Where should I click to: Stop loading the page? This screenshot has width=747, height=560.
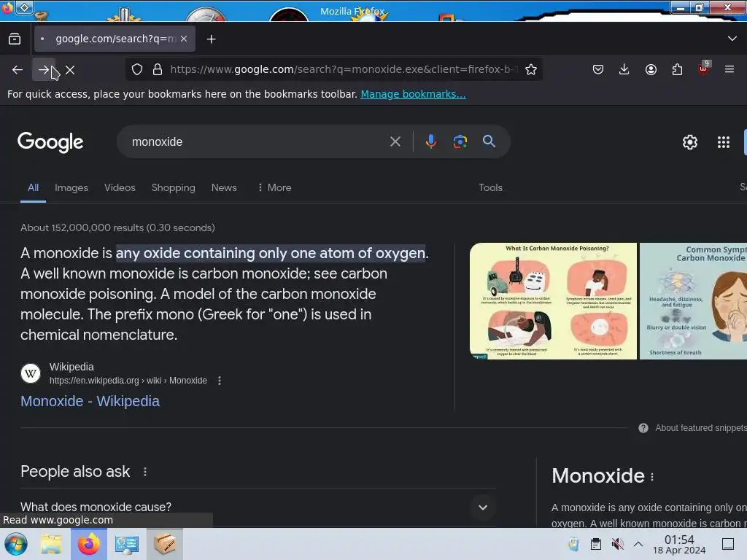coord(70,70)
